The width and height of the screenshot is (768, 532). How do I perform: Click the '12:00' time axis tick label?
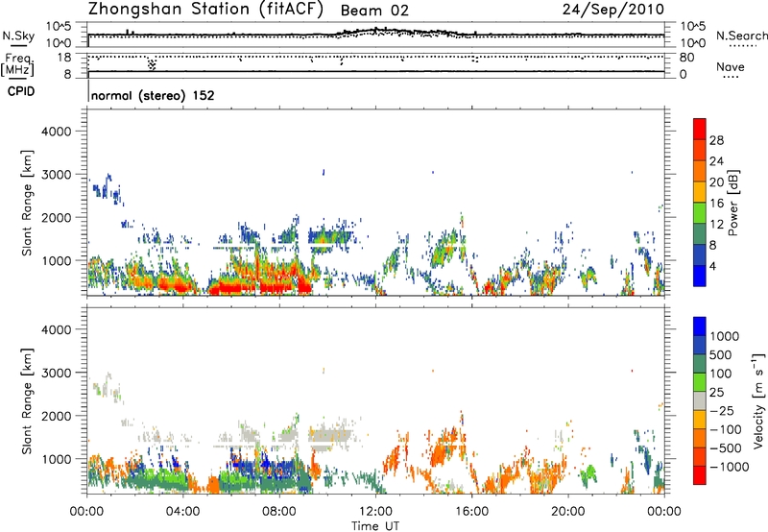tap(375, 512)
